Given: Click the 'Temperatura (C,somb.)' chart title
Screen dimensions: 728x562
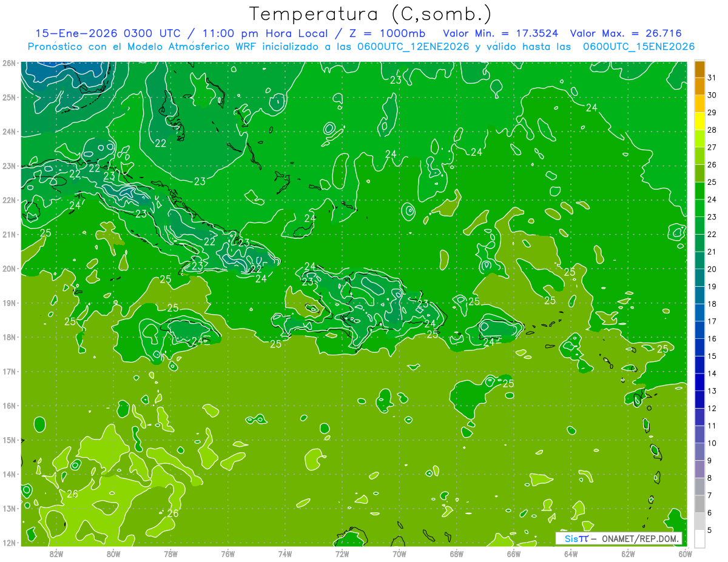Looking at the screenshot, I should pyautogui.click(x=370, y=14).
